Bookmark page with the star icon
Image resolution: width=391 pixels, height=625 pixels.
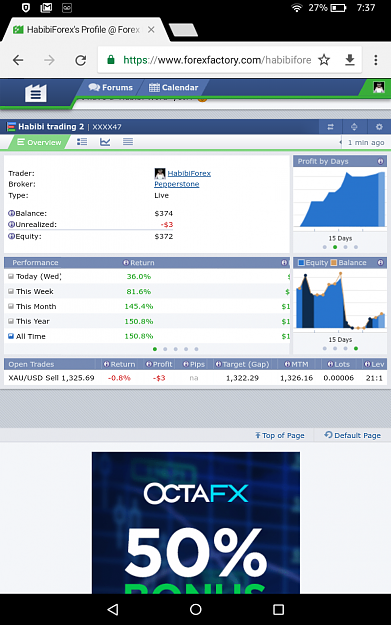tap(324, 60)
